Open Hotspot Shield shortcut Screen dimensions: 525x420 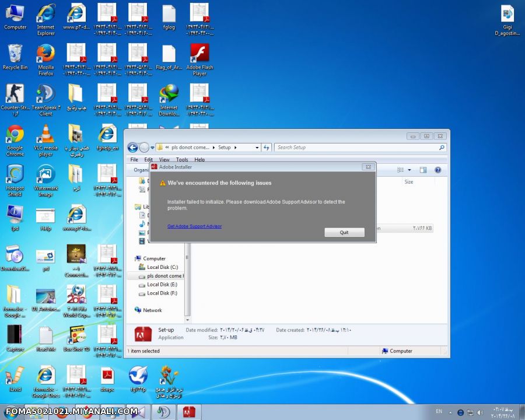click(15, 180)
